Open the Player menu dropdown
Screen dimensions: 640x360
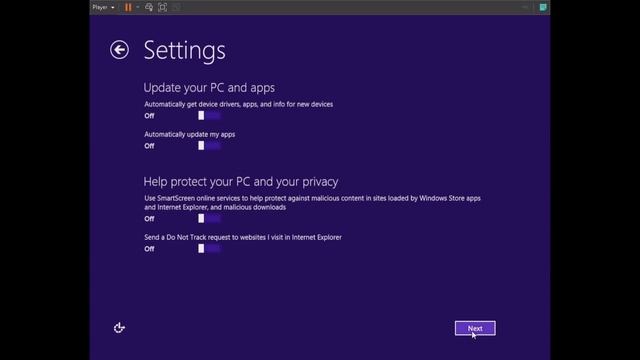(x=103, y=7)
